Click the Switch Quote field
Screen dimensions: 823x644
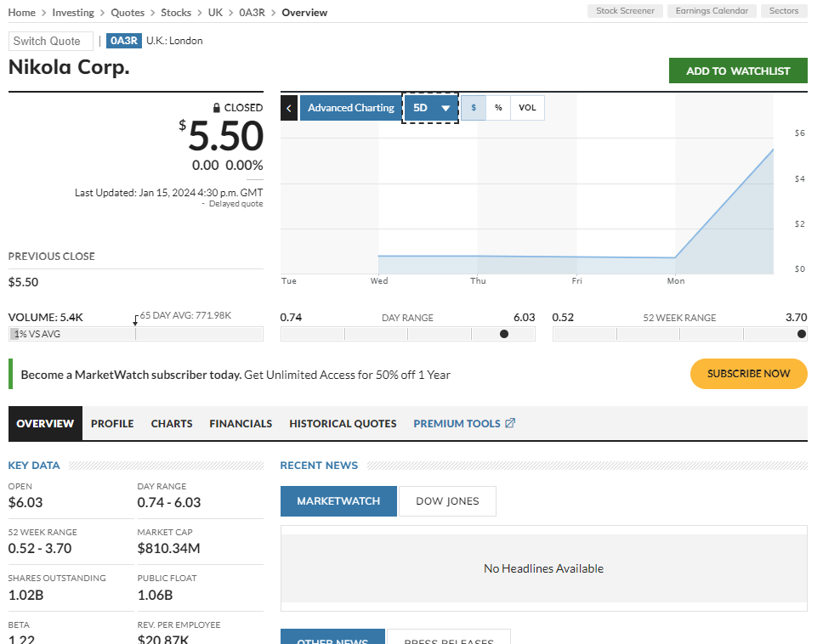coord(50,41)
